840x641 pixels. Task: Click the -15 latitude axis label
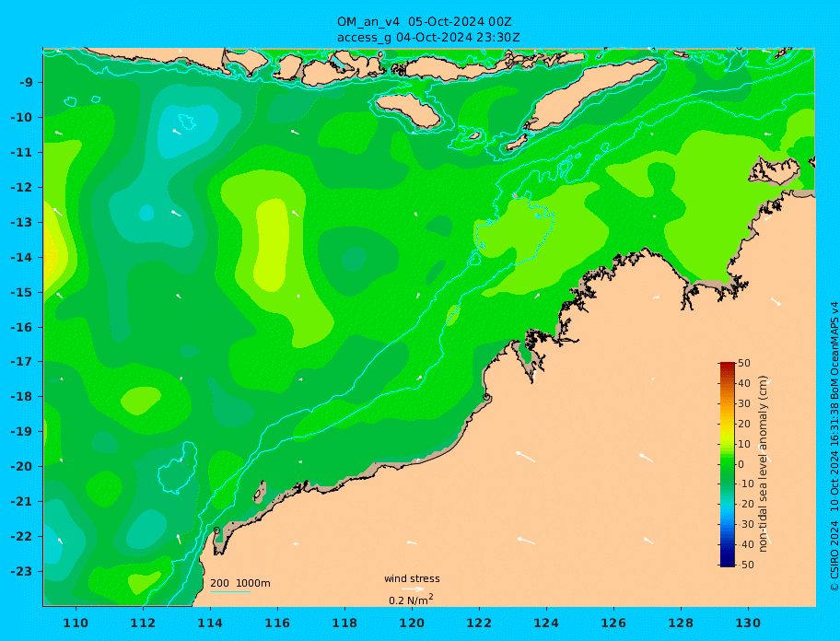pos(21,292)
